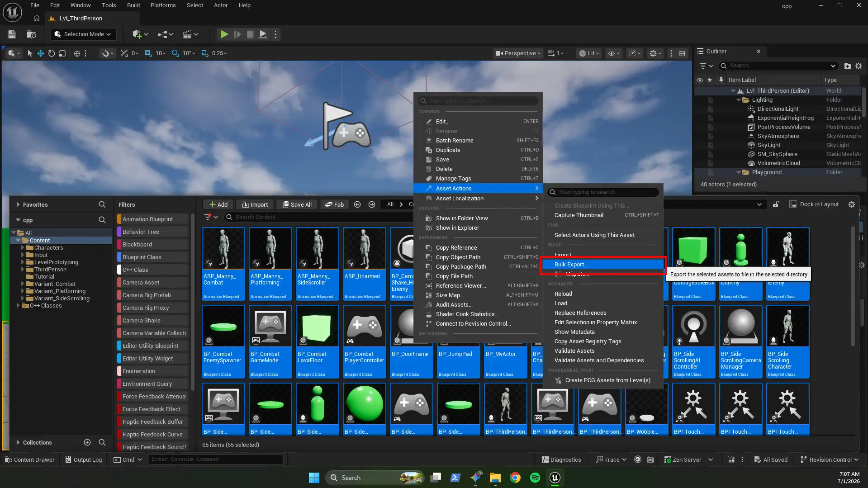The height and width of the screenshot is (488, 868).
Task: Collapse the Playground folder in Outliner
Action: coord(739,172)
